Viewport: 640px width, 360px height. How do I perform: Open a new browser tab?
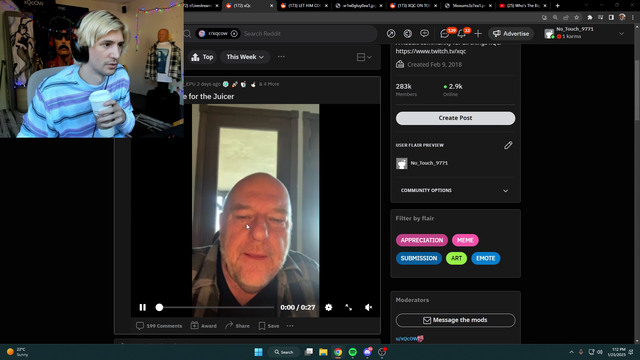557,6
